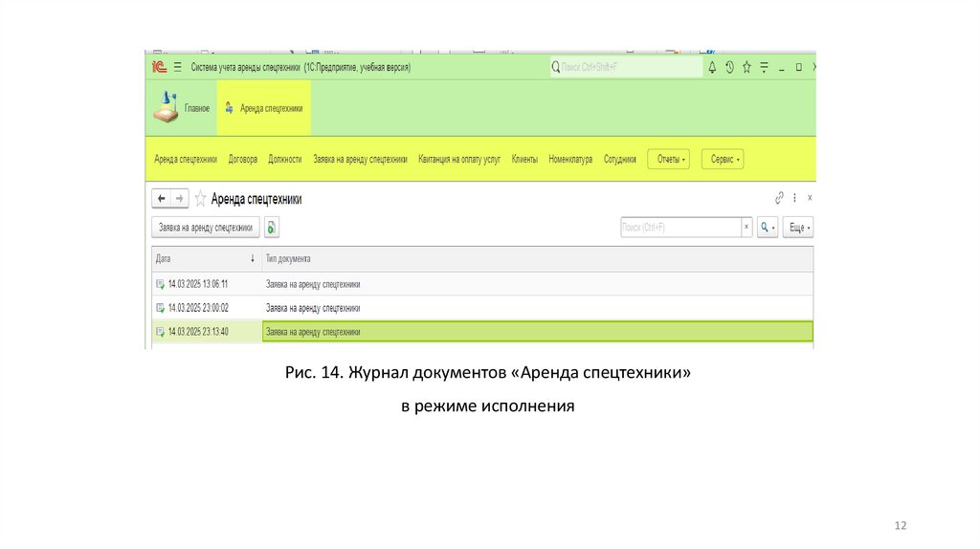Click the Заявка на аренду спецтехники create button
Image resolution: width=980 pixels, height=549 pixels.
pyautogui.click(x=206, y=228)
